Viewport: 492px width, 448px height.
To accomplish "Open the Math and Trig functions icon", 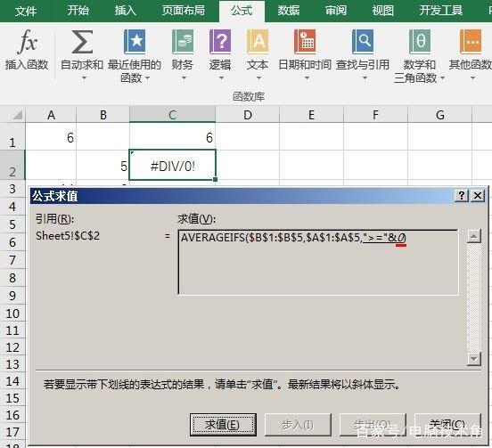I will tap(420, 41).
